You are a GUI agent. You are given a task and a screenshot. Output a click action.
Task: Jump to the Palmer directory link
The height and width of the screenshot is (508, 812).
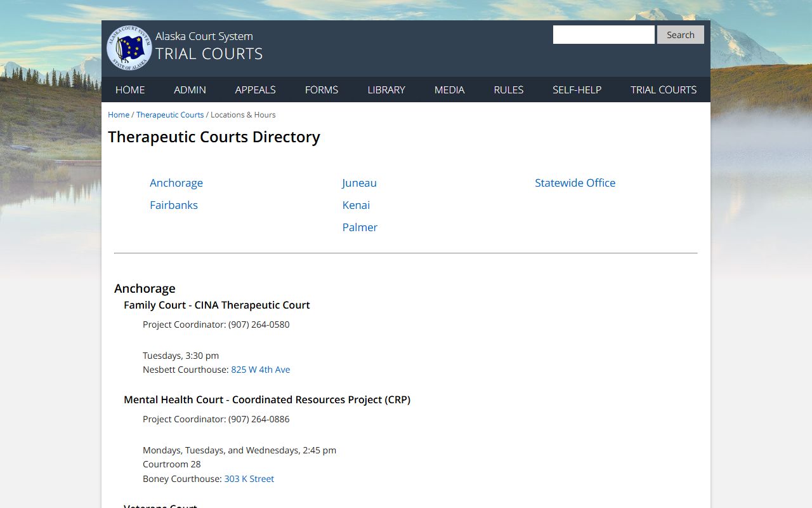tap(360, 227)
